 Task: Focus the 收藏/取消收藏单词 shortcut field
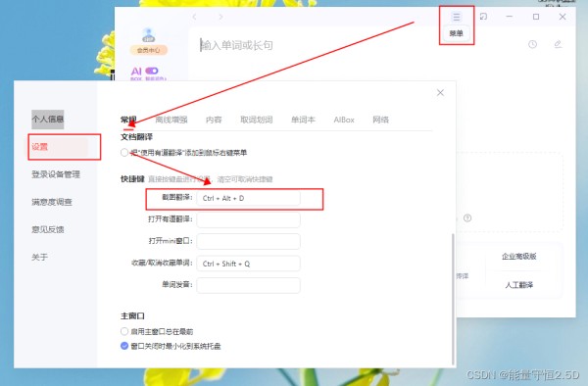point(248,264)
